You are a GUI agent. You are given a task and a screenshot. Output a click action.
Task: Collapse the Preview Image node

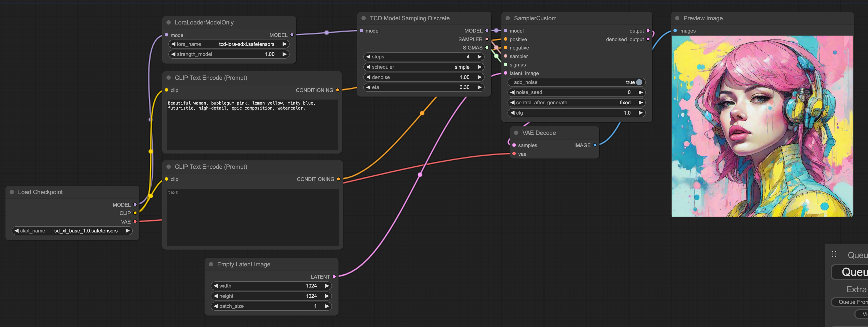coord(677,18)
